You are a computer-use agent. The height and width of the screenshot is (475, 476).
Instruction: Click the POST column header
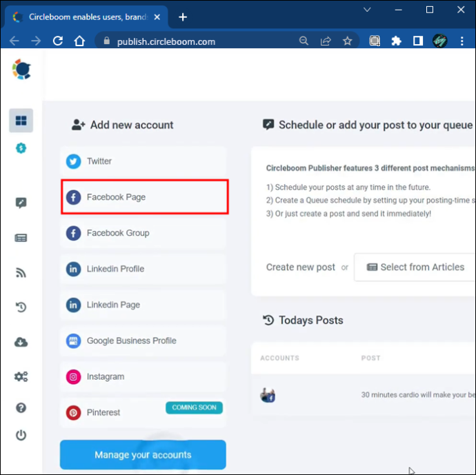(370, 358)
